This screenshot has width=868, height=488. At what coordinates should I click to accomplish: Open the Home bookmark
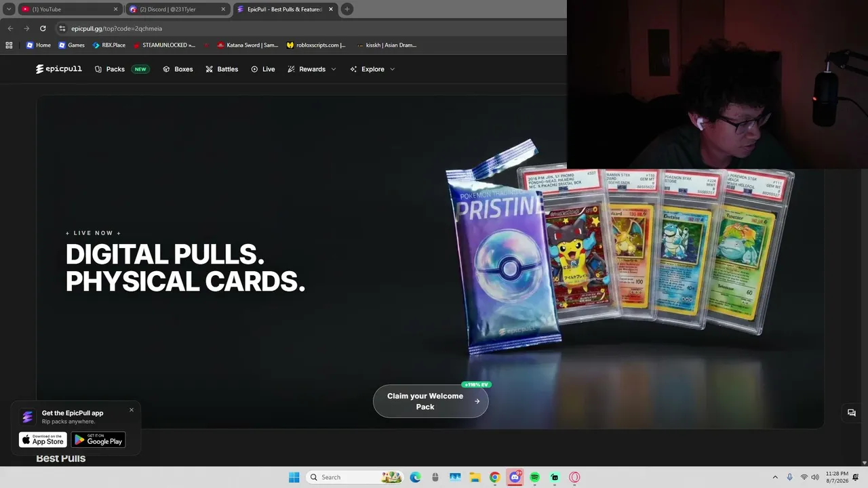coord(38,45)
